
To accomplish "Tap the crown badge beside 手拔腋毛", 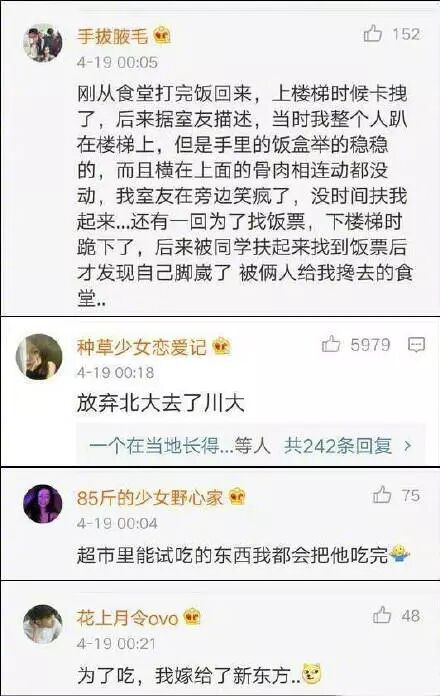I will [162, 36].
